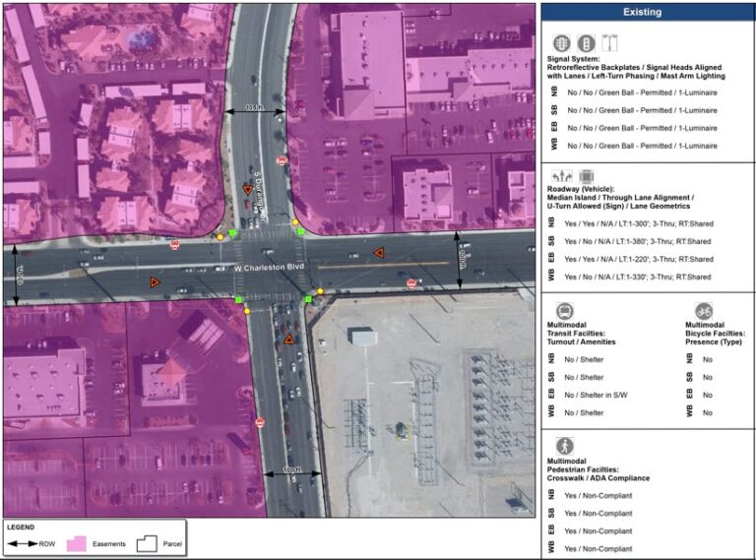Screen dimensions: 756x560
Task: Click the 'Bicycle Facilties:' heading
Action: click(715, 334)
